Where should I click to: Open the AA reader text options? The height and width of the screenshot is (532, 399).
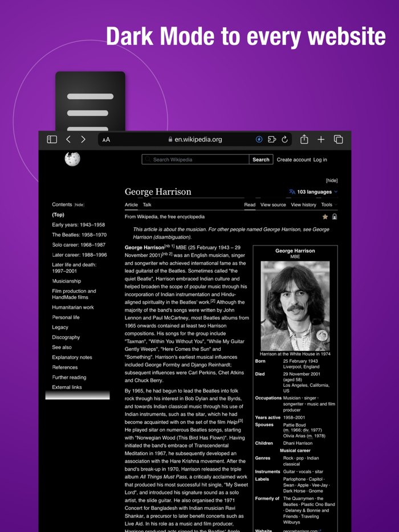(x=106, y=140)
